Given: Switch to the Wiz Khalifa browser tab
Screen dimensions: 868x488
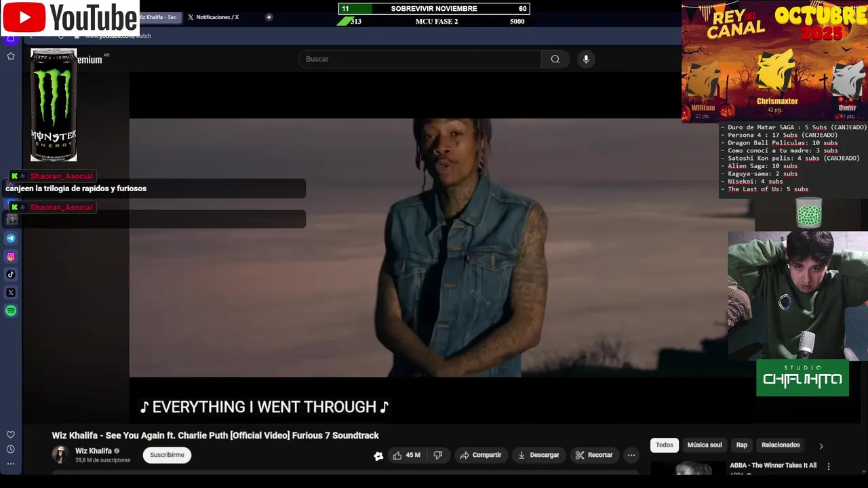Looking at the screenshot, I should tap(160, 17).
